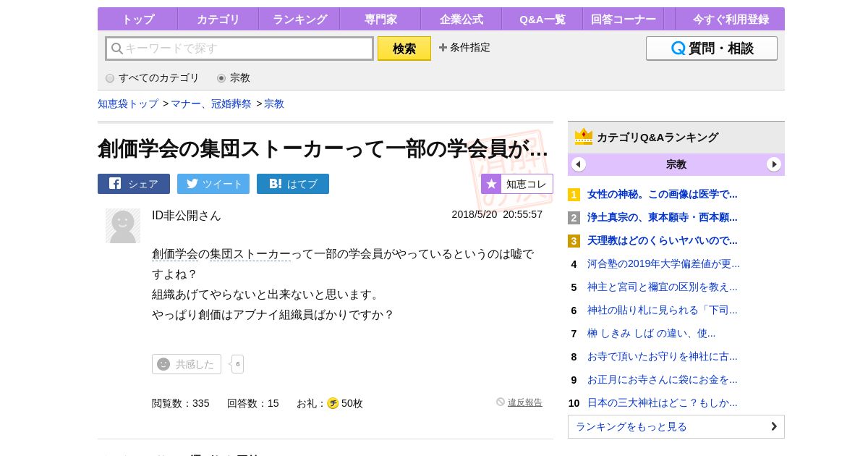The image size is (868, 456).
Task: Click the 回答数：15 count text
Action: [x=253, y=403]
